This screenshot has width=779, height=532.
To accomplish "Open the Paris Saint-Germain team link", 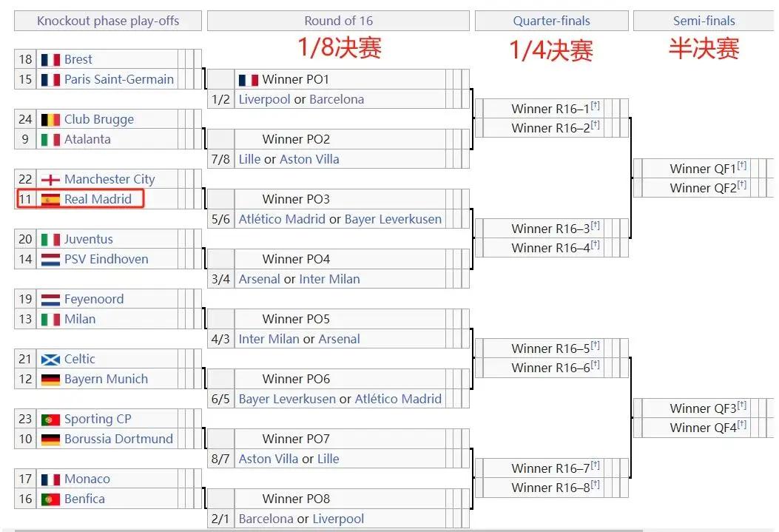I will [x=119, y=79].
